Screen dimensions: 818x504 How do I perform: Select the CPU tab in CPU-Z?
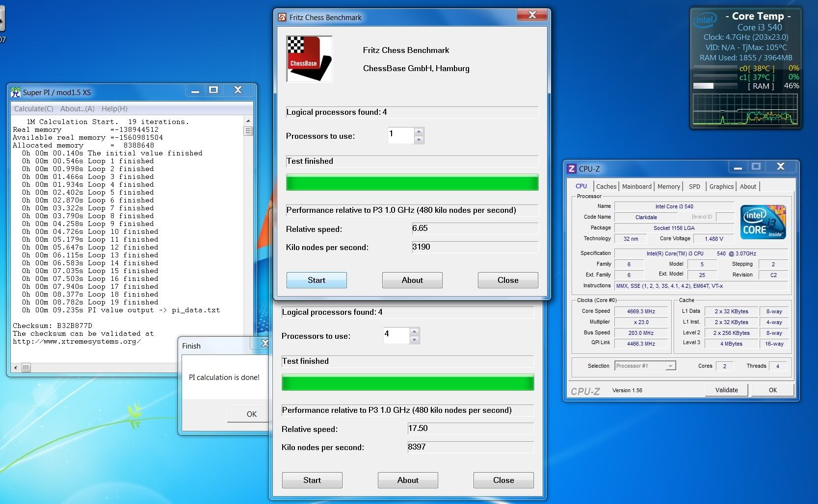581,186
